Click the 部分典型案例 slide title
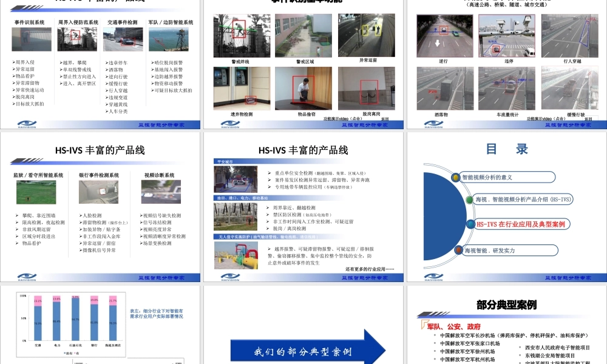Image resolution: width=607 pixels, height=364 pixels. pyautogui.click(x=506, y=305)
